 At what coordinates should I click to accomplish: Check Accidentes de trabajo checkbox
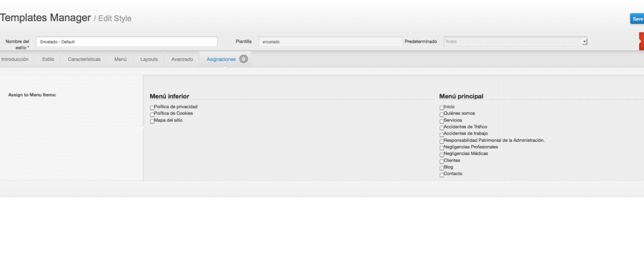(x=442, y=134)
